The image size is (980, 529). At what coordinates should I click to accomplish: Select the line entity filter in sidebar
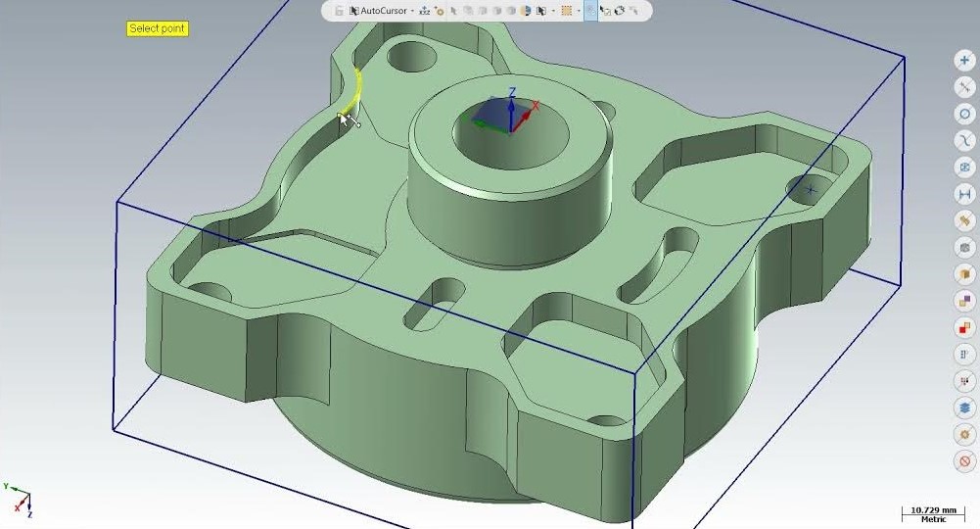coord(964,87)
